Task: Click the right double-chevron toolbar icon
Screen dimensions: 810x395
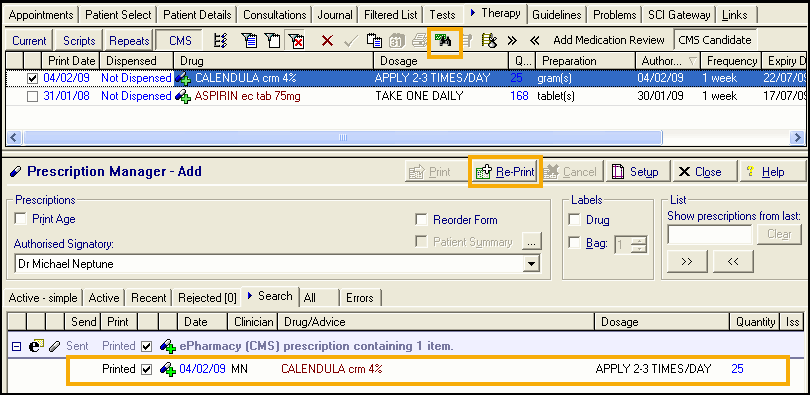Action: pos(512,40)
